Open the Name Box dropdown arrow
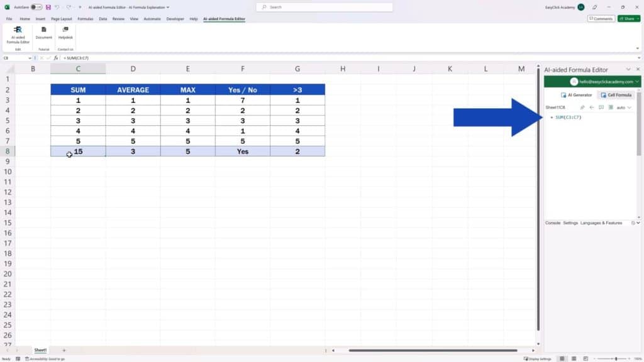Viewport: 644px width, 362px height. [30, 58]
